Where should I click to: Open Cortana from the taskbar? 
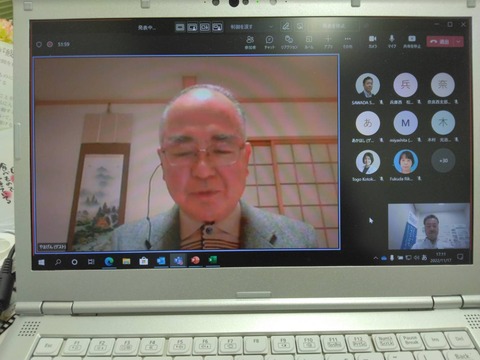point(74,262)
